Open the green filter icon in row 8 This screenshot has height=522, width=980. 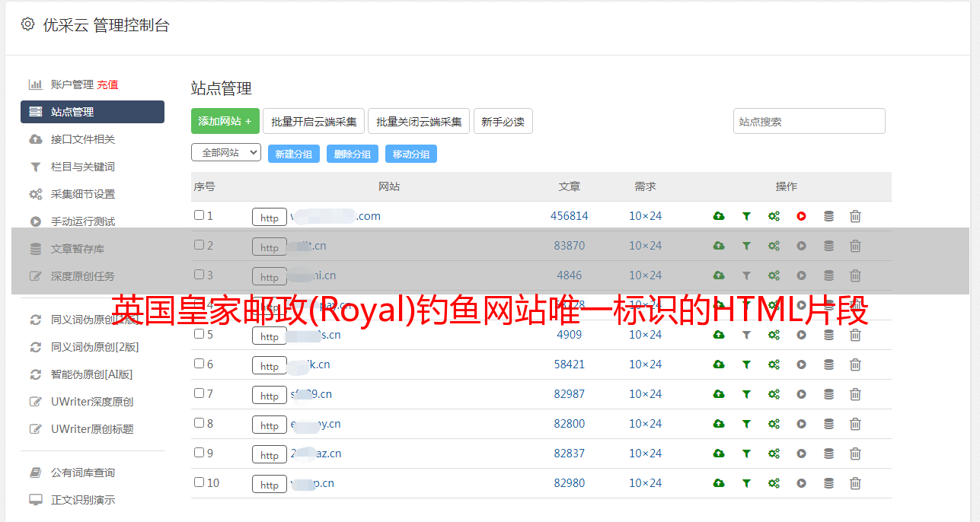(746, 424)
